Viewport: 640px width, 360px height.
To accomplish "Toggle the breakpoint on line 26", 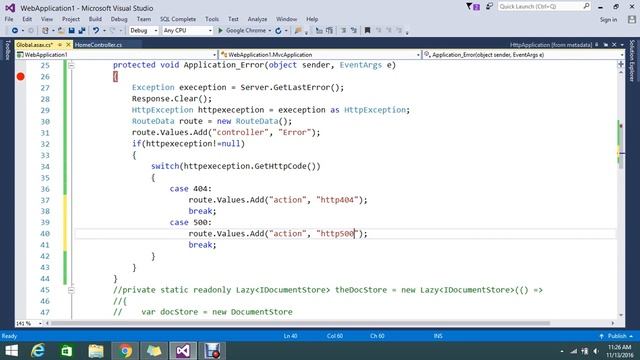I will click(x=20, y=76).
